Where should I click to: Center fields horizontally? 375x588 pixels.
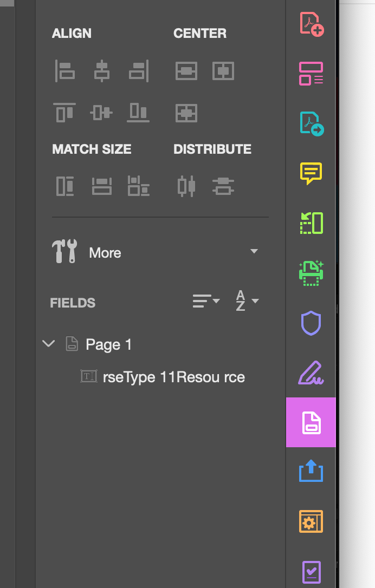coord(186,71)
